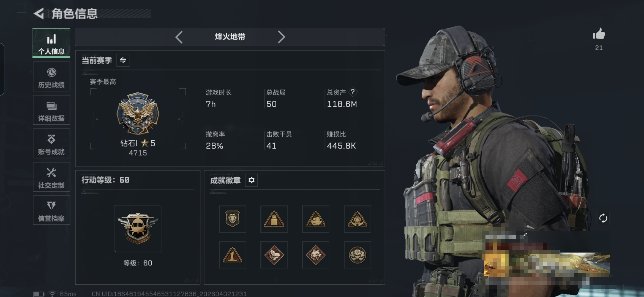Go back using the arrow beside 角色信息
Screen dimensions: 644x297
pos(39,13)
